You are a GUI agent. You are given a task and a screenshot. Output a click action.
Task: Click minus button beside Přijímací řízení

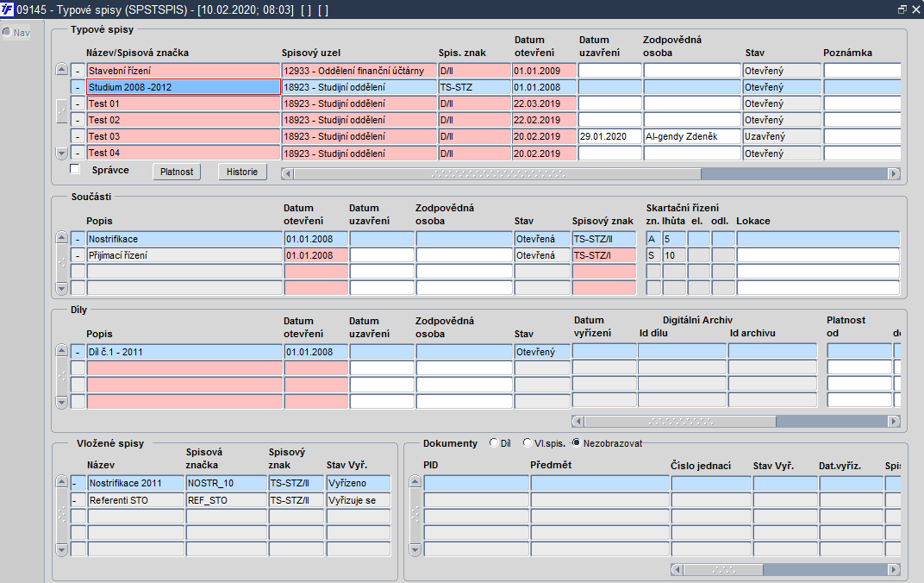pos(78,256)
